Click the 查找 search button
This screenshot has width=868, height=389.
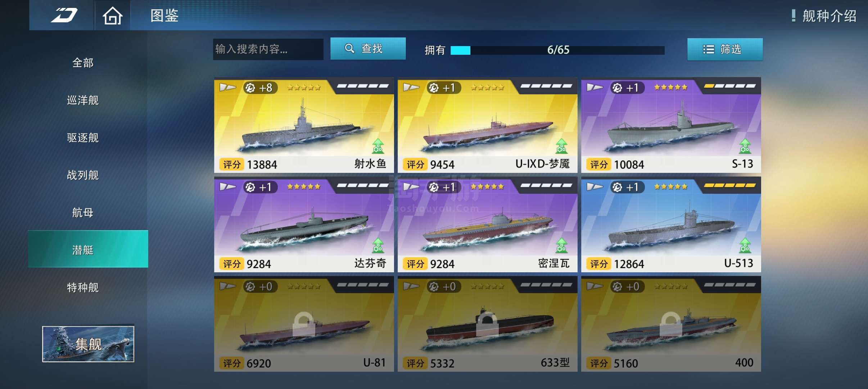point(368,49)
